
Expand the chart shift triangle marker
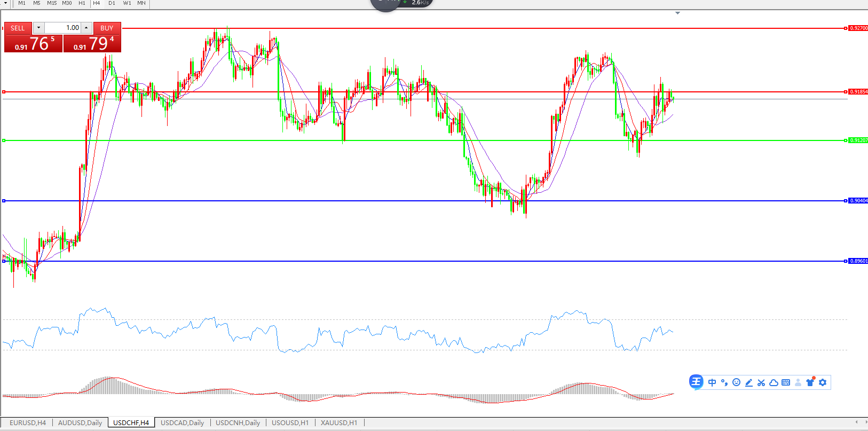677,13
